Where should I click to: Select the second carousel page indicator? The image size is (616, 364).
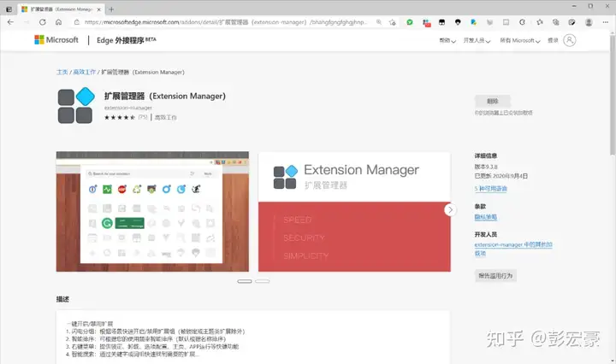(x=263, y=281)
